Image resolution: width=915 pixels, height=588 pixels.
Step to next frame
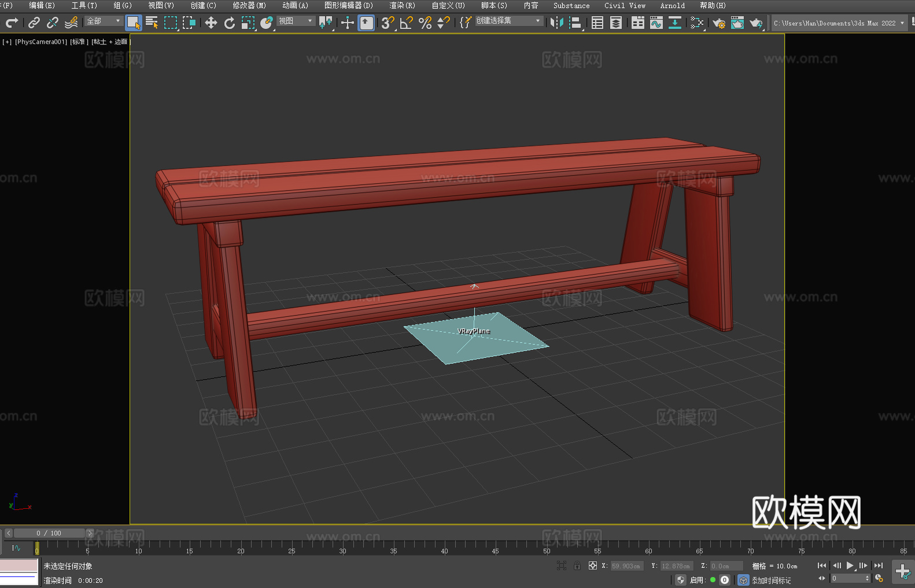tap(864, 565)
